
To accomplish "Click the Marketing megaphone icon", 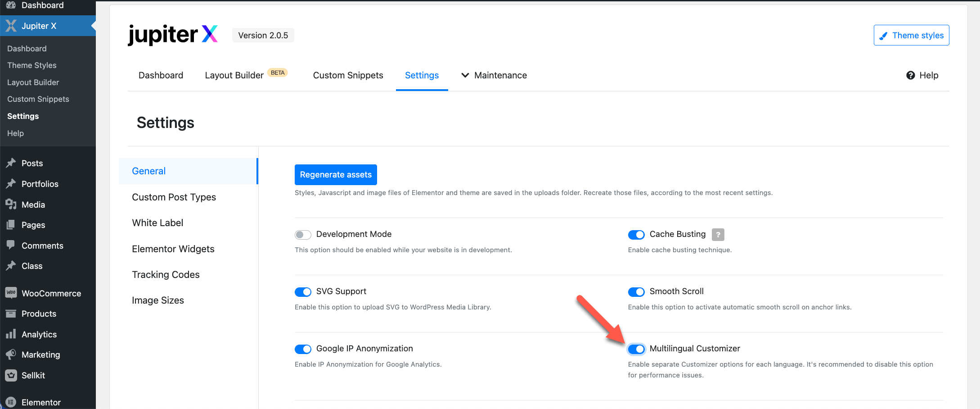I will tap(11, 354).
